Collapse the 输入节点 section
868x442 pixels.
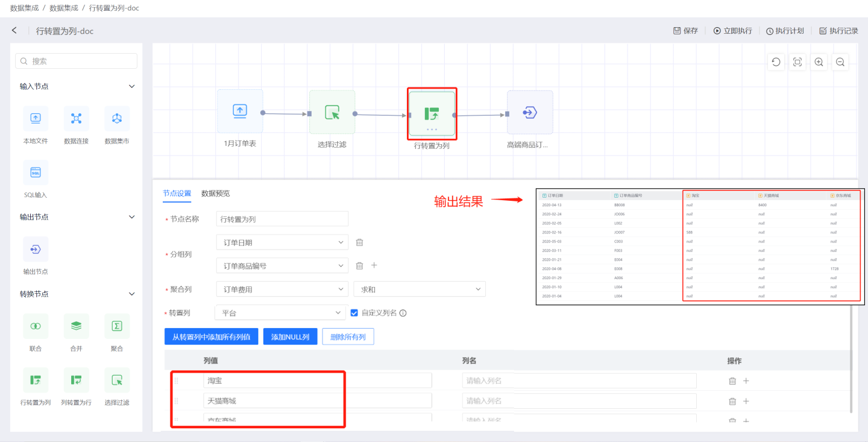pyautogui.click(x=131, y=87)
